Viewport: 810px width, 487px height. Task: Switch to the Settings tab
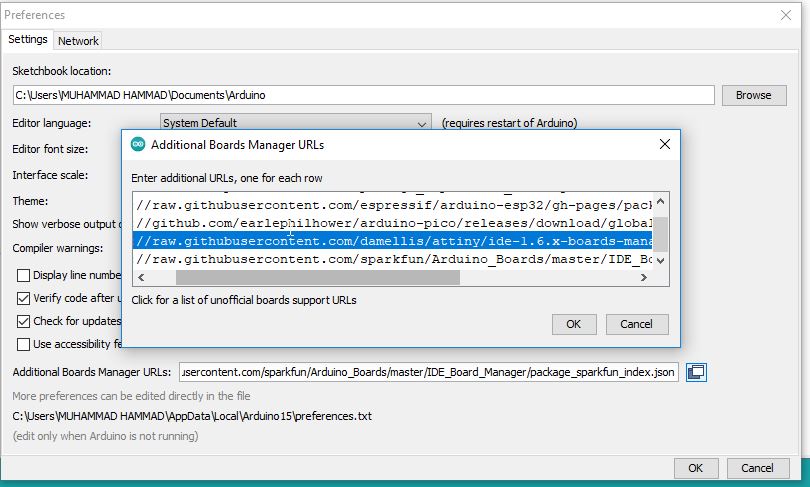27,39
